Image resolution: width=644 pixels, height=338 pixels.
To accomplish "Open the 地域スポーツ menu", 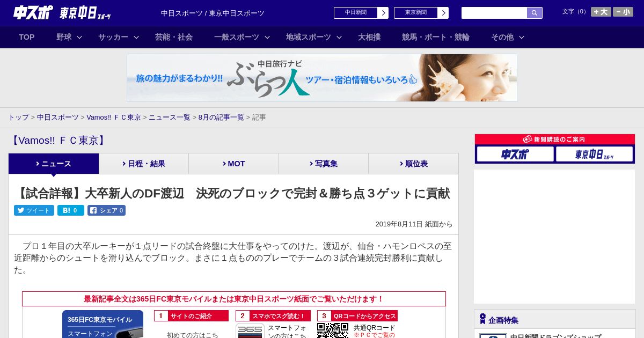I will point(309,37).
